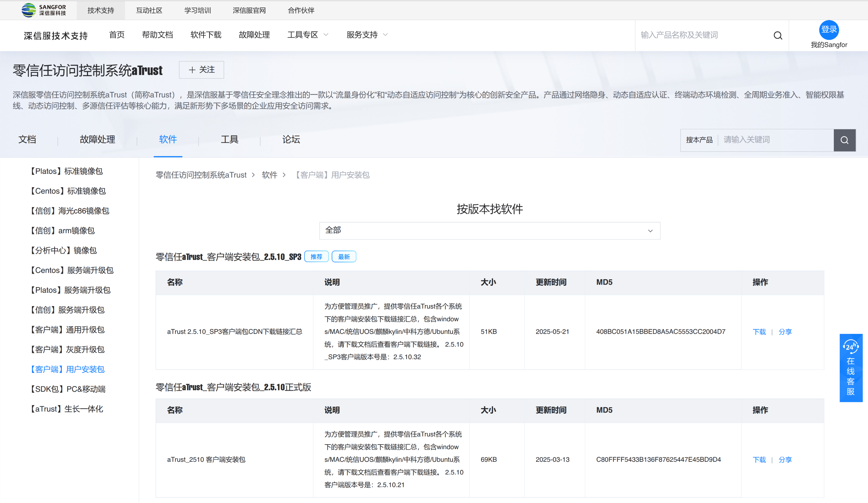The height and width of the screenshot is (503, 868).
Task: Open 【Centos】标准镜像包 in sidebar
Action: click(x=67, y=191)
